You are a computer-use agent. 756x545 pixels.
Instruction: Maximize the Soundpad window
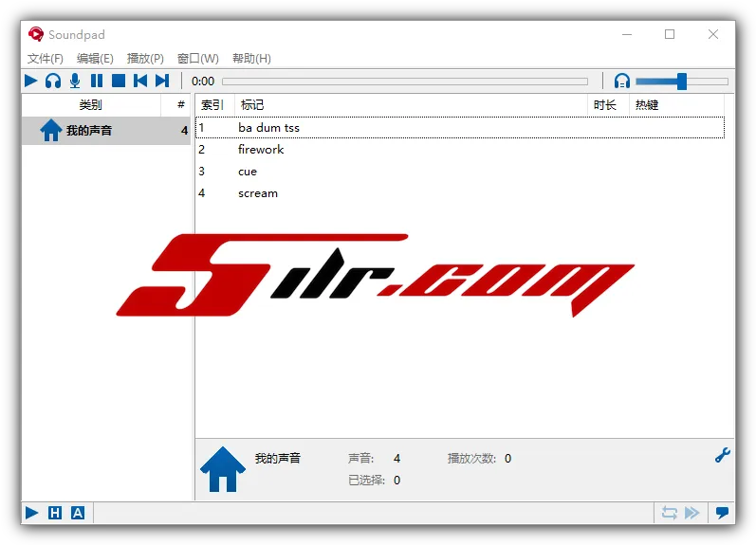tap(670, 34)
